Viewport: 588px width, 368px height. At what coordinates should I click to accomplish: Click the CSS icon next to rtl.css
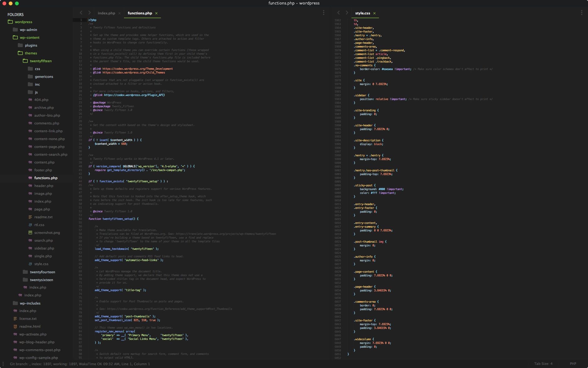pos(30,225)
